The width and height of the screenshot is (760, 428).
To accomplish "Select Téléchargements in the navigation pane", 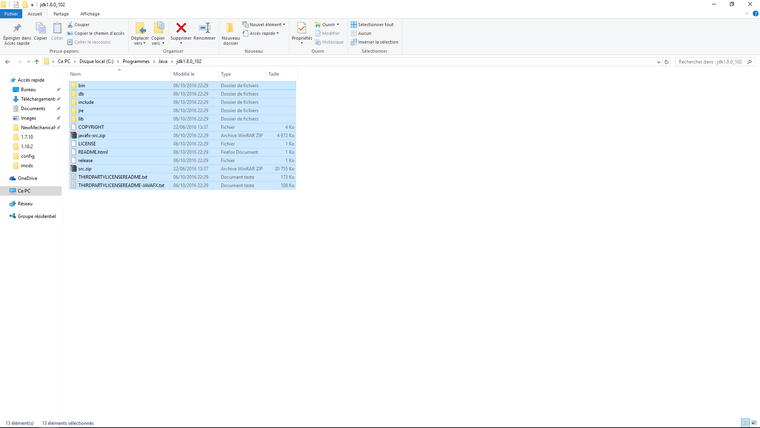I will click(38, 99).
